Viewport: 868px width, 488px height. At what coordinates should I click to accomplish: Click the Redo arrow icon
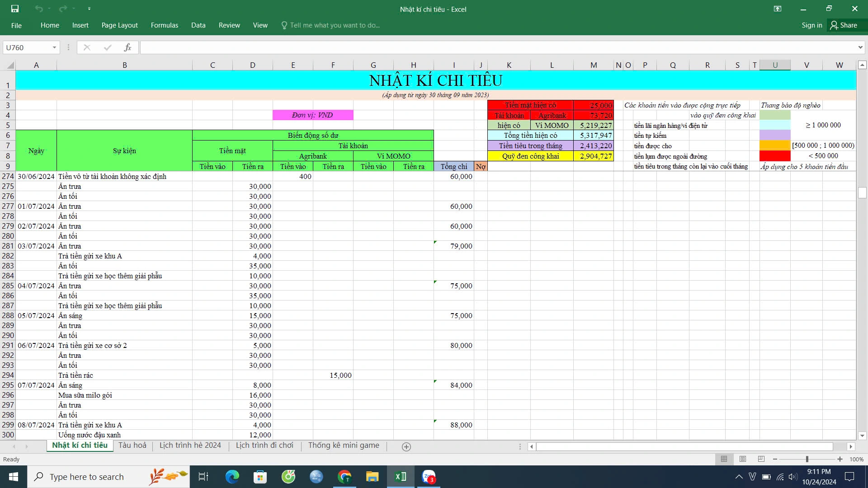63,9
